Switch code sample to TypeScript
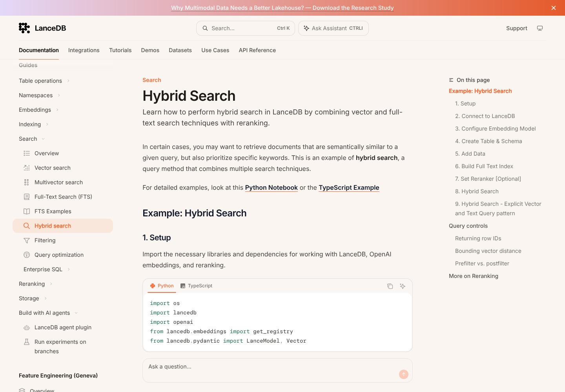Screen dimensions: 565x392 pos(196,286)
